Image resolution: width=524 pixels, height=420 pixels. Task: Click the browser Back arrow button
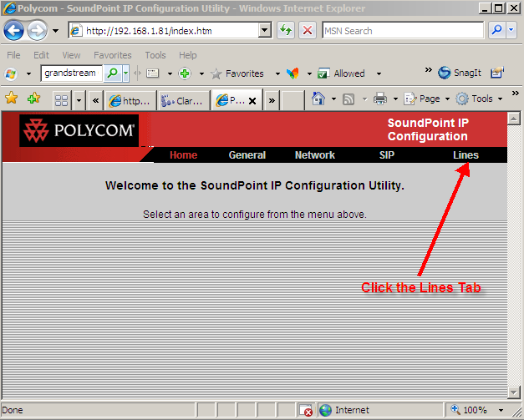(x=13, y=31)
